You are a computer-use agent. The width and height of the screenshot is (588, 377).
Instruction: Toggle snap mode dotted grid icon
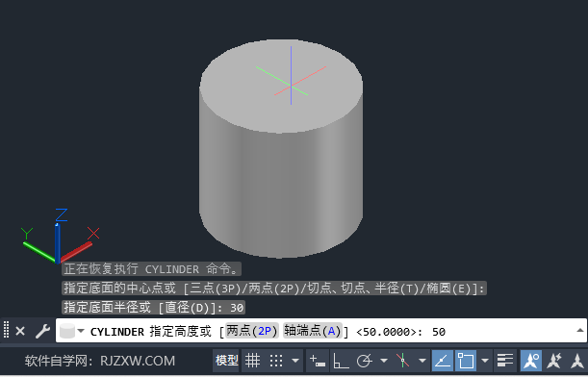(x=276, y=361)
